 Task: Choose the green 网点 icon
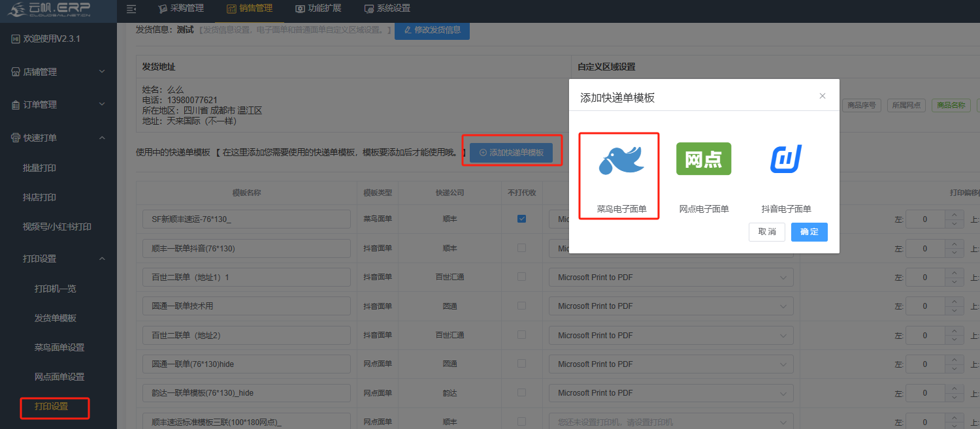[703, 159]
